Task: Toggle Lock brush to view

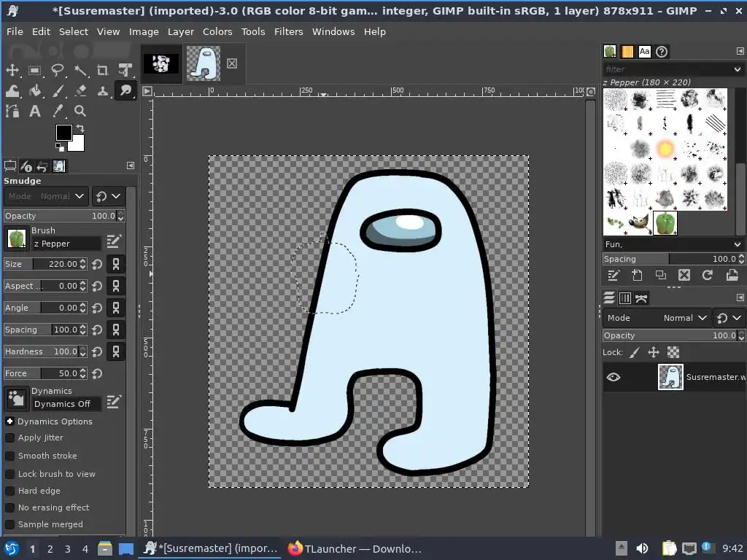Action: (x=9, y=474)
